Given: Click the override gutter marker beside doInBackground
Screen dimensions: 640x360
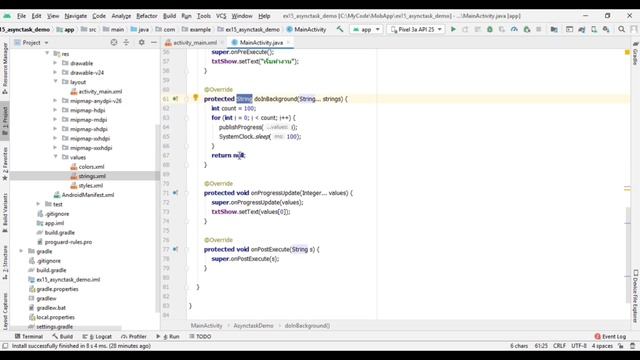Looking at the screenshot, I should tap(175, 99).
